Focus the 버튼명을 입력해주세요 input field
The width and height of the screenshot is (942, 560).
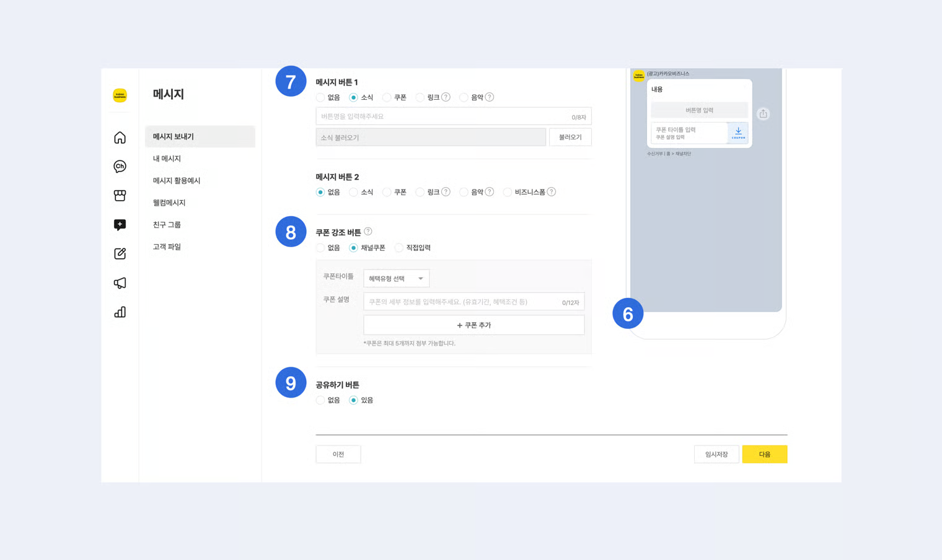click(x=443, y=116)
